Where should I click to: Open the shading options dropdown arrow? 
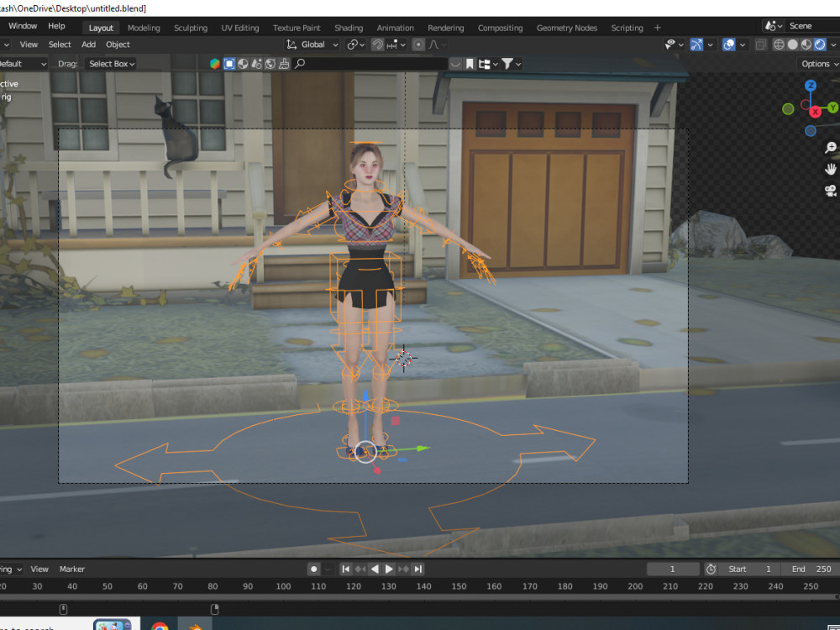[833, 45]
